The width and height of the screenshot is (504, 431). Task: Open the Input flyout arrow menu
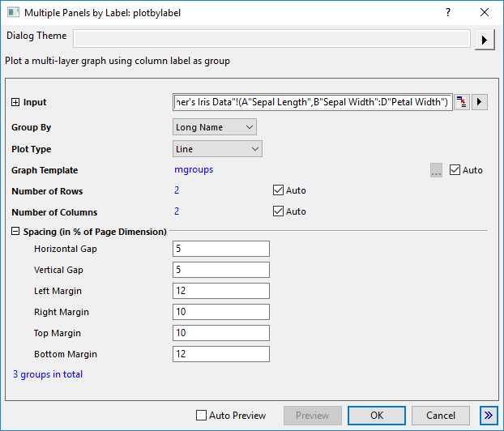[480, 102]
